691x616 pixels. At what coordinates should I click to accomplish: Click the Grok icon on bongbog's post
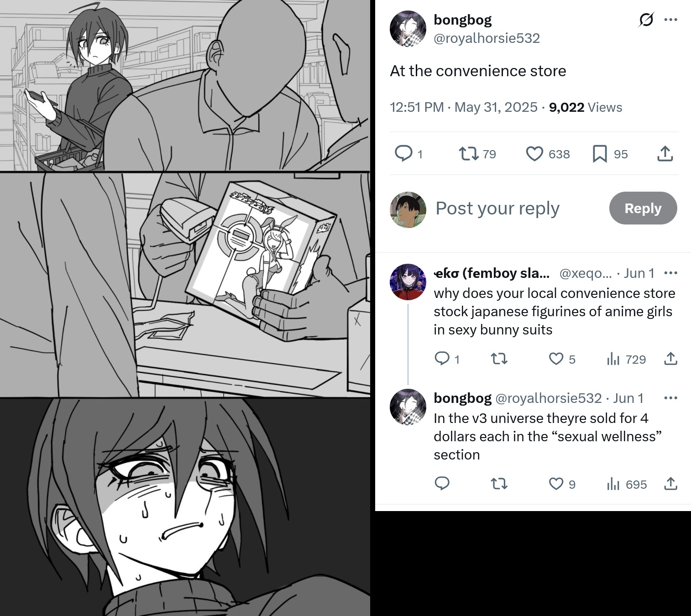(646, 20)
